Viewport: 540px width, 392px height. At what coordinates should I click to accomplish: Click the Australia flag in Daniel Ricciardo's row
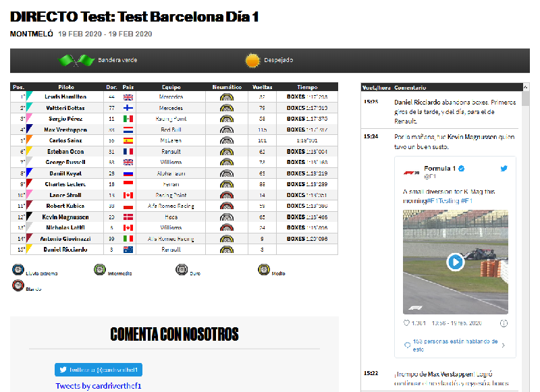pos(128,250)
